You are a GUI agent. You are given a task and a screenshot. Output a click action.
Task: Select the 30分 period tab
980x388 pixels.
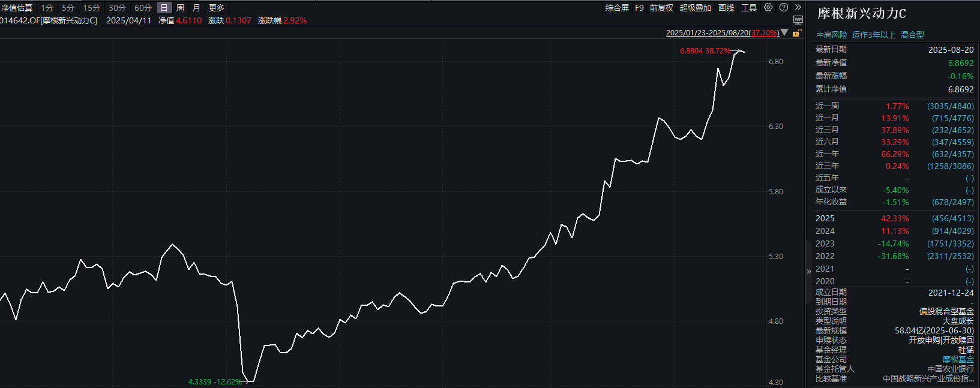pos(118,8)
